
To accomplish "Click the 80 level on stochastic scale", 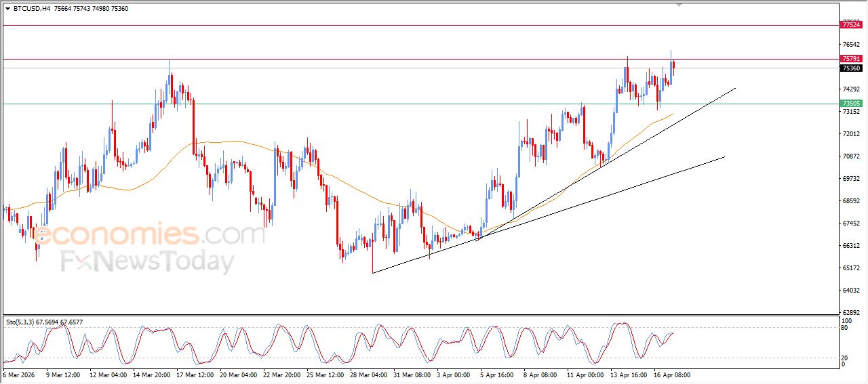I will [x=845, y=328].
